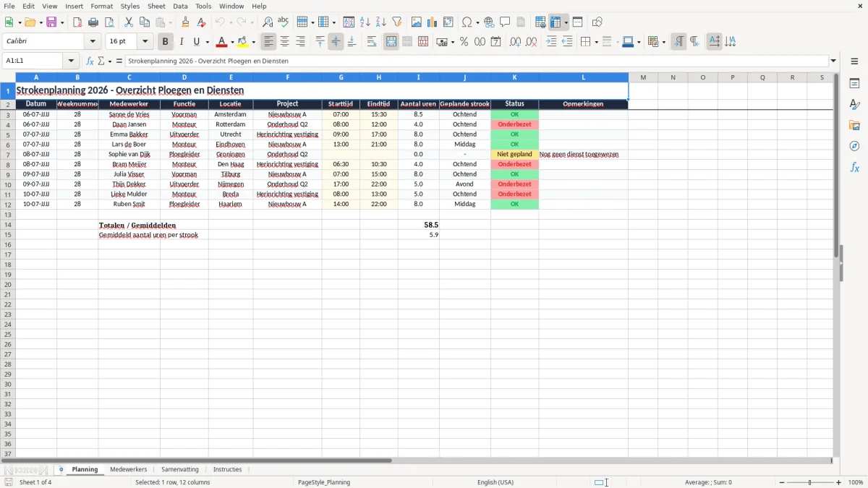Viewport: 868px width, 488px height.
Task: Toggle Merge and Center Cells
Action: point(391,42)
